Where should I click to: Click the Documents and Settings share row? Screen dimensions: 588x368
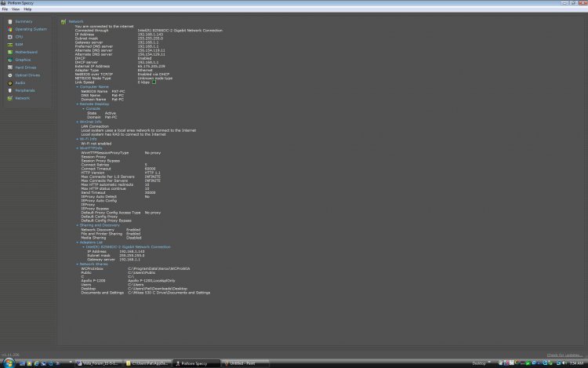pyautogui.click(x=146, y=293)
